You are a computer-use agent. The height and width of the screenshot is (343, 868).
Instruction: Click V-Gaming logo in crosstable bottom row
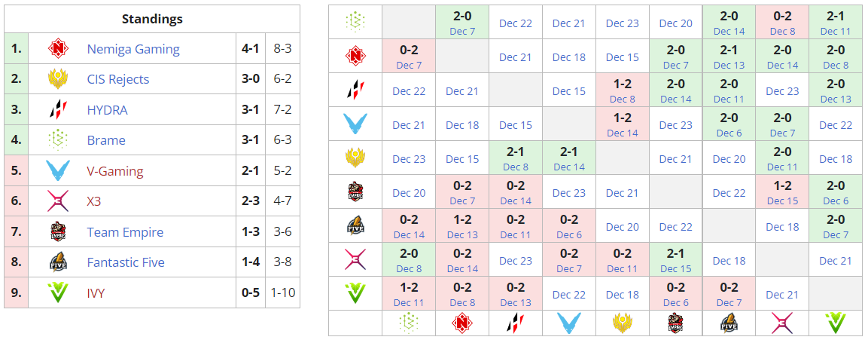(569, 323)
